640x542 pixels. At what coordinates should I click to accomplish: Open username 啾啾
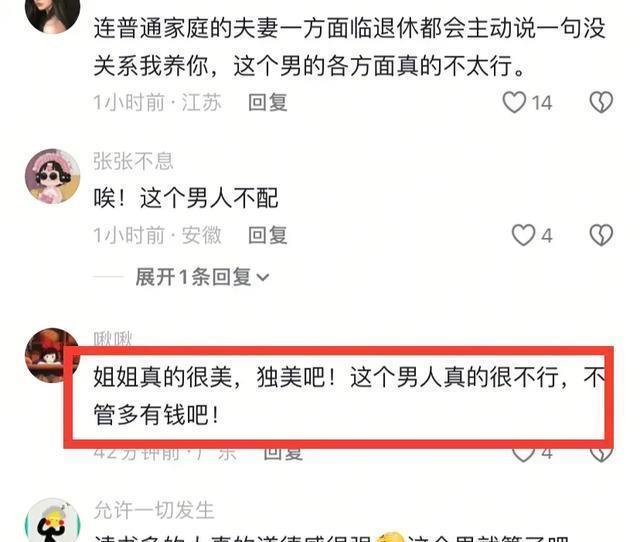click(x=113, y=339)
